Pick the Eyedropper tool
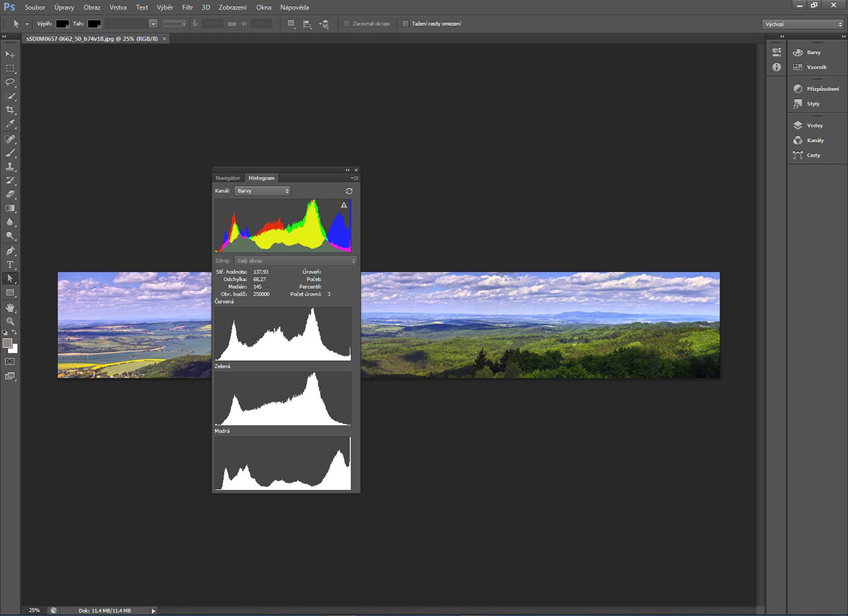Screen dimensions: 848x616 tap(10, 124)
